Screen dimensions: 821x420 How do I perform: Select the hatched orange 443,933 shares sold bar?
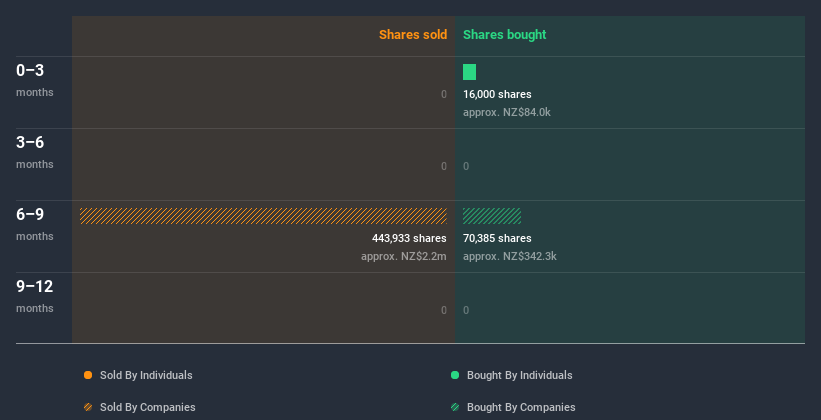263,216
